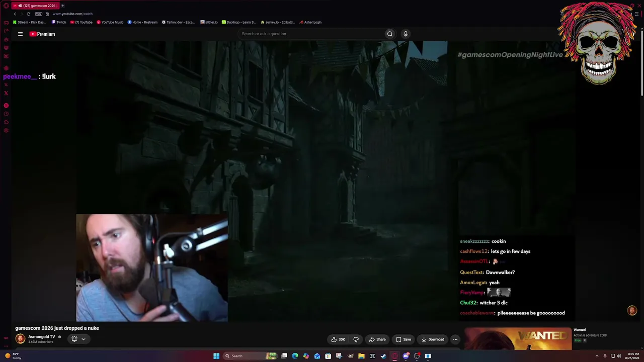The image size is (644, 362).
Task: Open the surviv.io bookmark
Action: (278, 22)
